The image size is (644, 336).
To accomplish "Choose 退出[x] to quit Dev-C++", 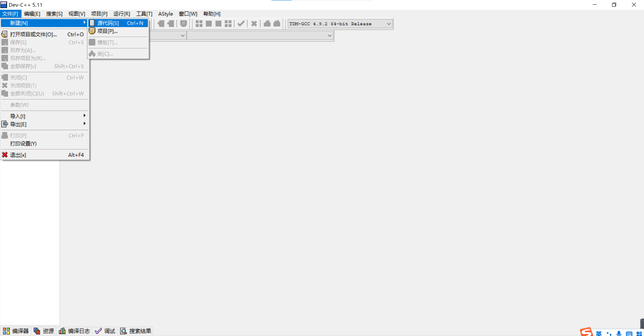I will (45, 155).
